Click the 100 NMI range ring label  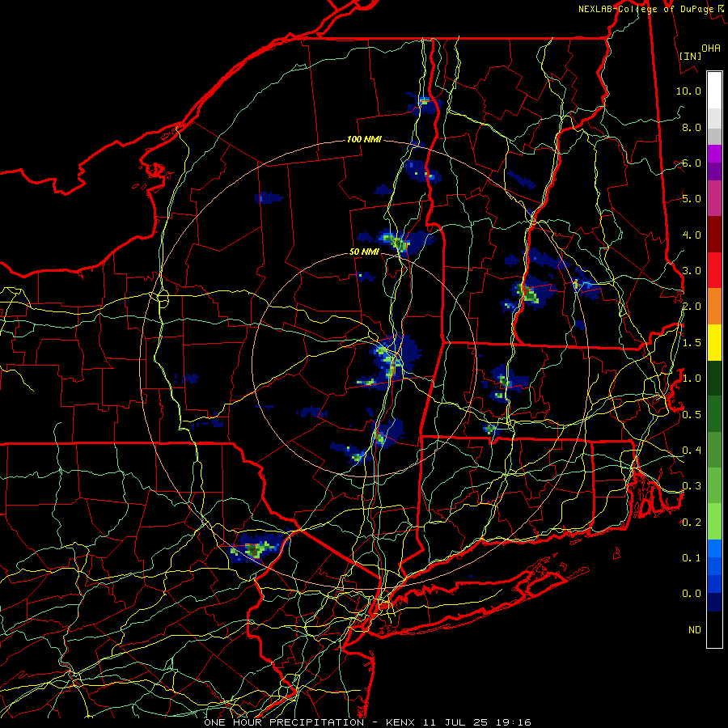coord(364,139)
